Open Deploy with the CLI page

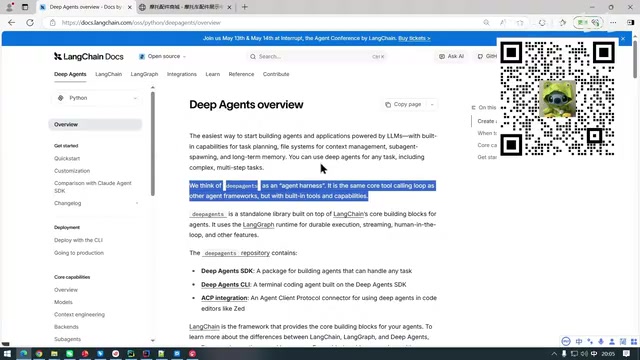78,240
